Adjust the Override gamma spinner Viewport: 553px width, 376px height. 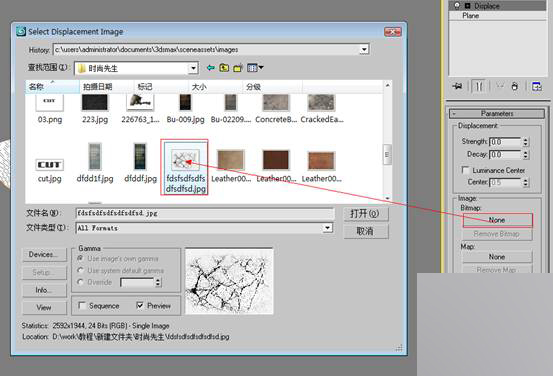[158, 282]
